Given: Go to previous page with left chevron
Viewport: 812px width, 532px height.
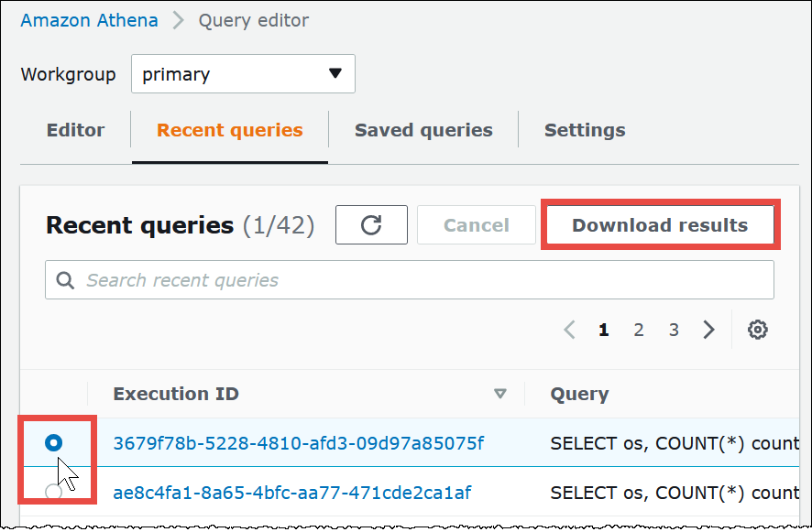Looking at the screenshot, I should click(569, 330).
